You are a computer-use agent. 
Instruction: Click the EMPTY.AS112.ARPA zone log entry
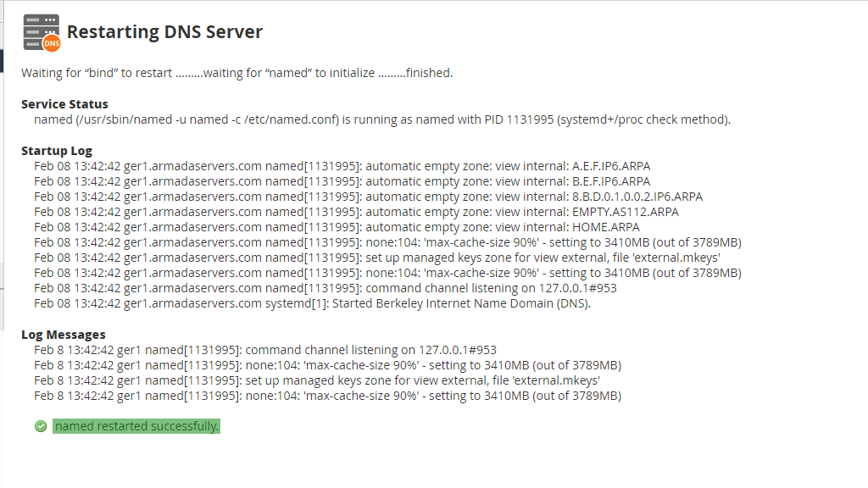[356, 212]
